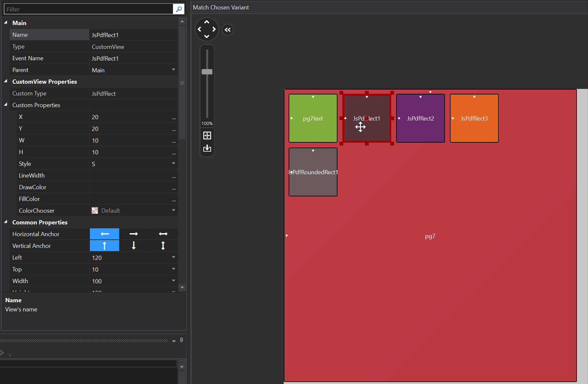
Task: Open the Parent dropdown
Action: click(174, 70)
